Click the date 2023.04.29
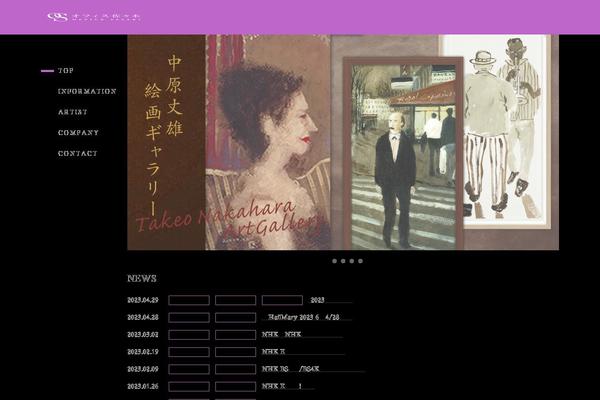 pos(143,300)
